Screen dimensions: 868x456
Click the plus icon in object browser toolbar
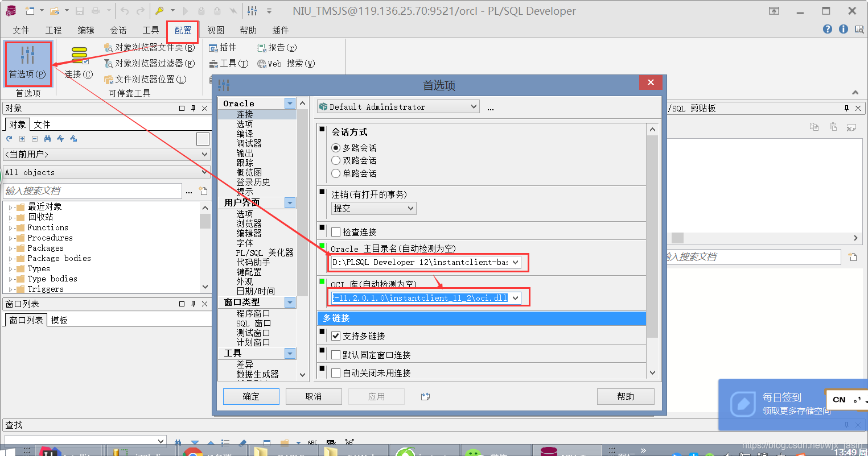(x=22, y=139)
